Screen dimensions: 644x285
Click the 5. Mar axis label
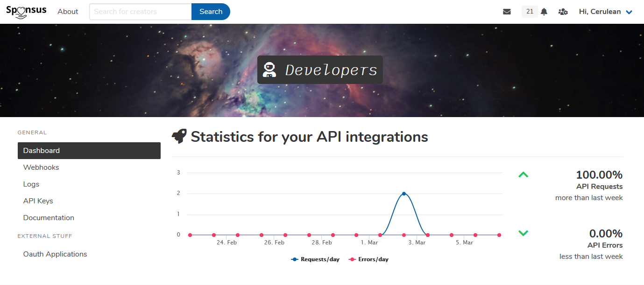coord(464,243)
